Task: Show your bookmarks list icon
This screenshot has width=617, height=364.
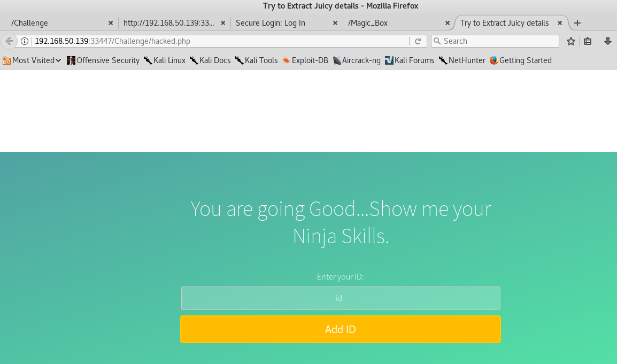Action: 588,41
